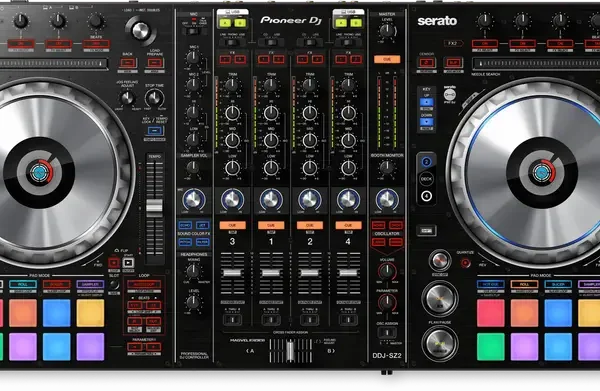Flip channel 1 crossfader assign switch

click(271, 319)
